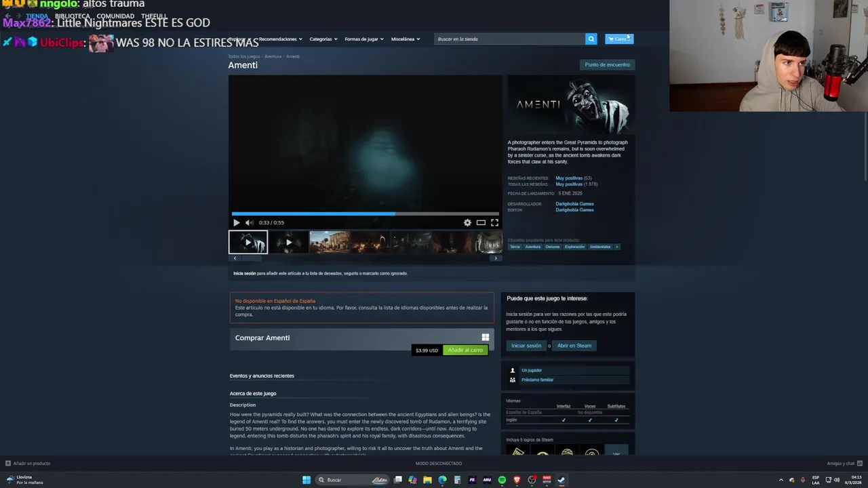Open the TIENDA tab

tap(37, 16)
